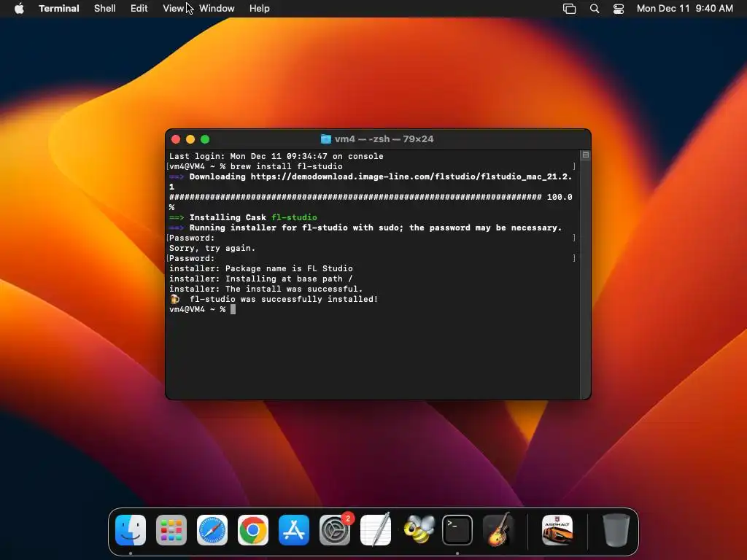Open TextEdit from the Dock
747x560 pixels.
click(x=376, y=530)
